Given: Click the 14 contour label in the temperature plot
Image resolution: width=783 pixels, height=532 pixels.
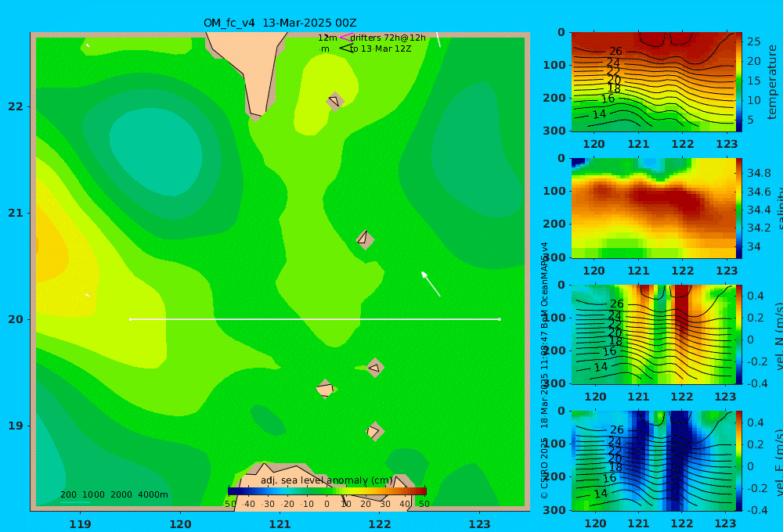Looking at the screenshot, I should (x=599, y=114).
